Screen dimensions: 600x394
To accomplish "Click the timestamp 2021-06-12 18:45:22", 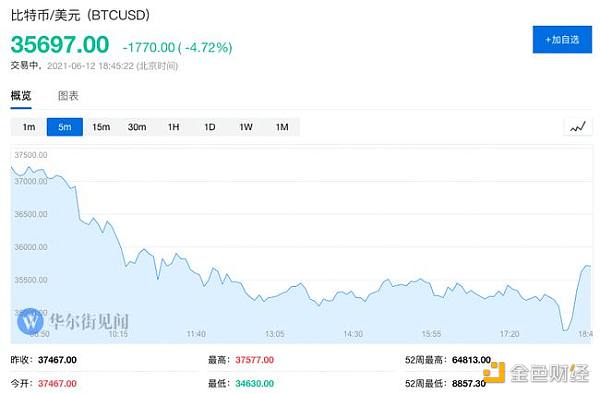I will pyautogui.click(x=90, y=66).
